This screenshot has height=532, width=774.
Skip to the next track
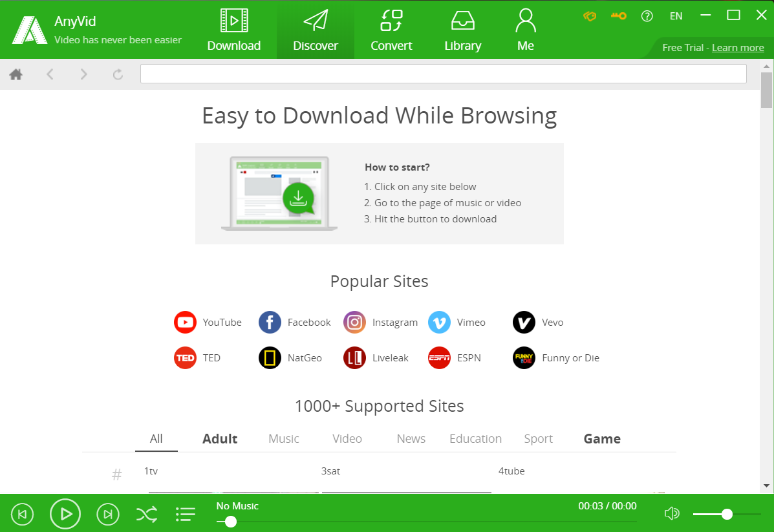tap(108, 515)
